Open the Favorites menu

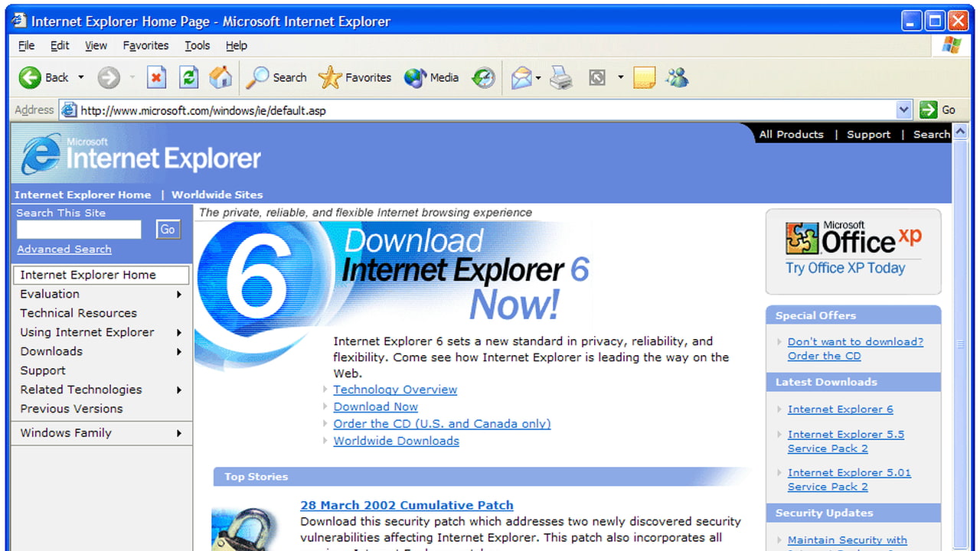click(x=145, y=46)
